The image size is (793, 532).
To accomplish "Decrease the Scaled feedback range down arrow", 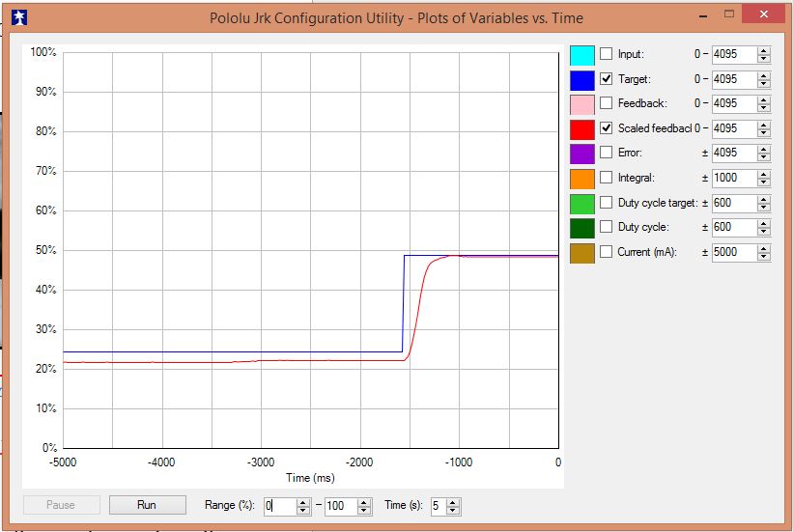I will pos(764,133).
